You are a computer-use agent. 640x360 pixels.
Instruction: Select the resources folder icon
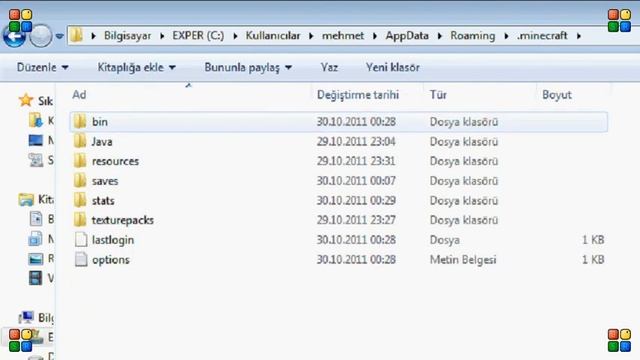pyautogui.click(x=80, y=161)
